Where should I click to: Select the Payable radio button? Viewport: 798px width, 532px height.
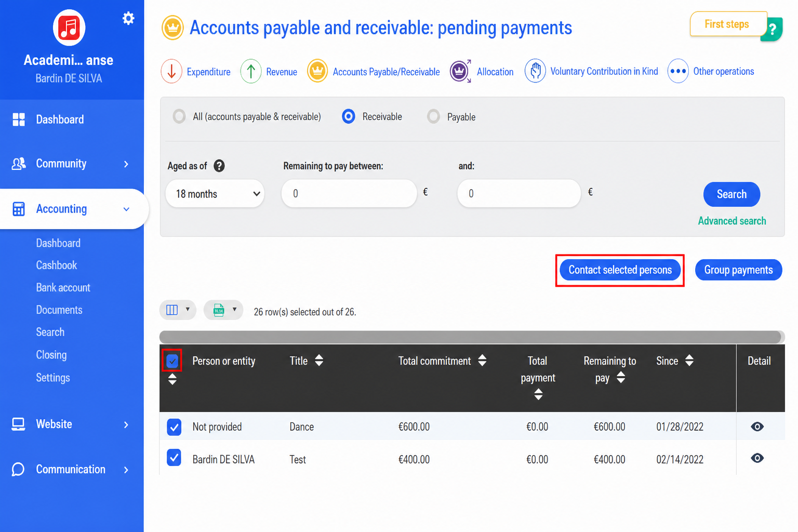[433, 116]
